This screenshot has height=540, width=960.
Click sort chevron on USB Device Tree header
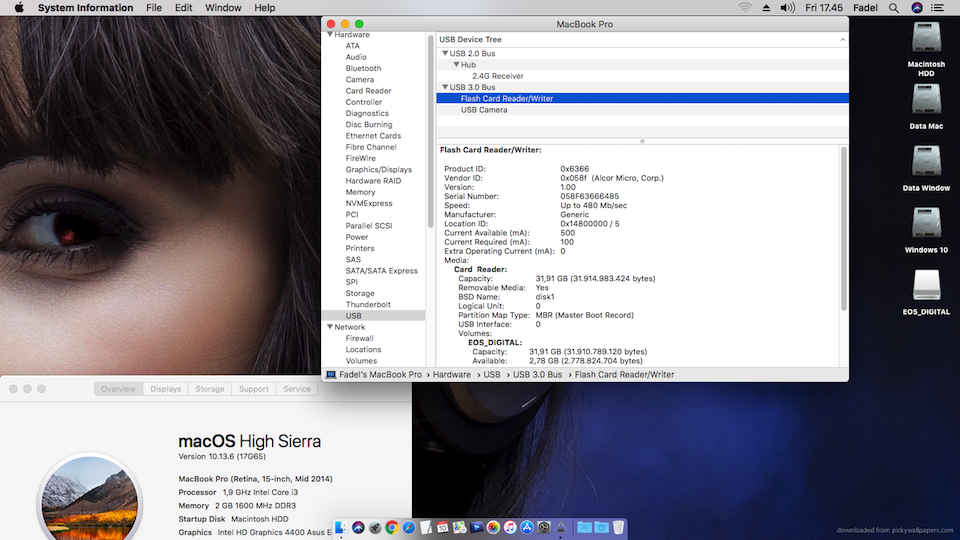[x=842, y=39]
